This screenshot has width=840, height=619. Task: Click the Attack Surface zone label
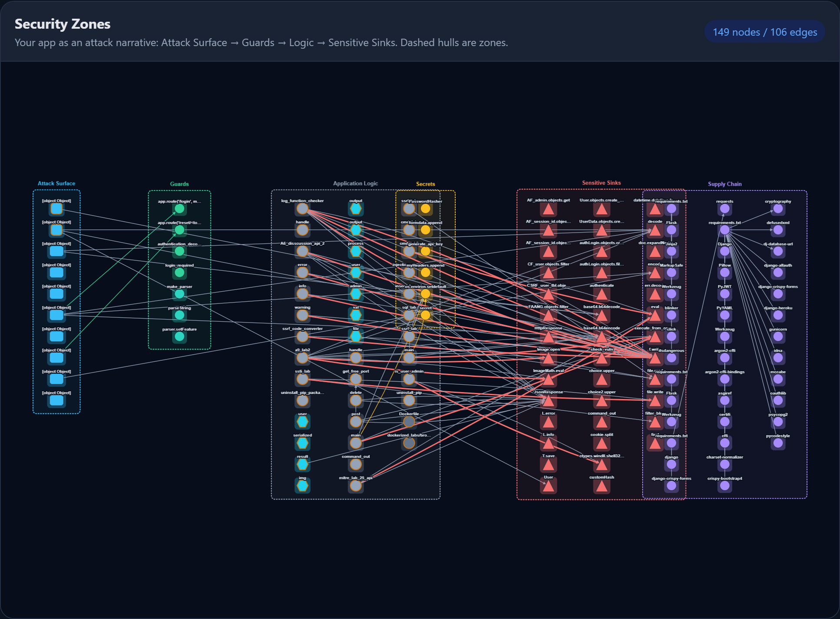[x=57, y=183]
